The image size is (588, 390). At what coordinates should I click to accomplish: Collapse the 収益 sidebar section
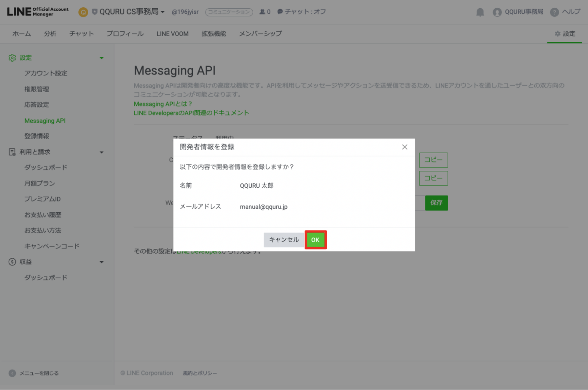[x=102, y=262]
